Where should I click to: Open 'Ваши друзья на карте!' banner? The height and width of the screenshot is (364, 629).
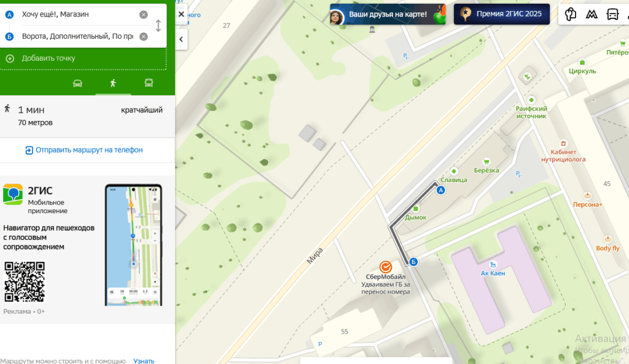pos(387,14)
